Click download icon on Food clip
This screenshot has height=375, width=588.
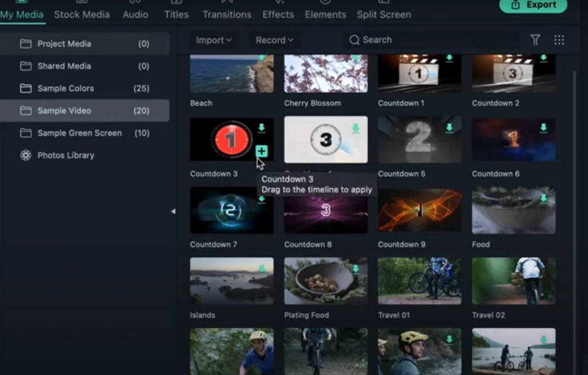pos(544,199)
